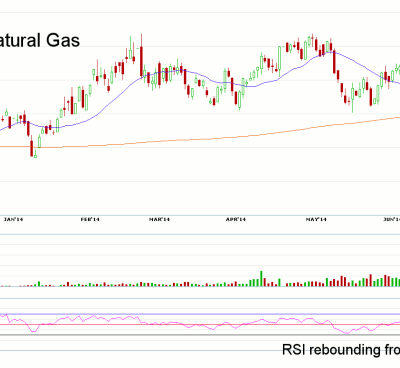Click the APR'14 date label
The image size is (400, 368).
(236, 219)
